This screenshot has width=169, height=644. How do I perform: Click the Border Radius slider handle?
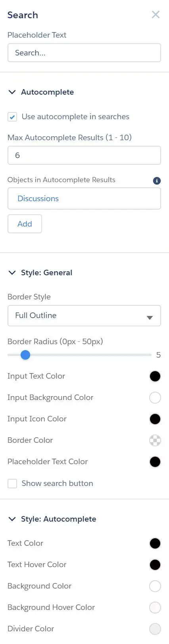pos(25,355)
